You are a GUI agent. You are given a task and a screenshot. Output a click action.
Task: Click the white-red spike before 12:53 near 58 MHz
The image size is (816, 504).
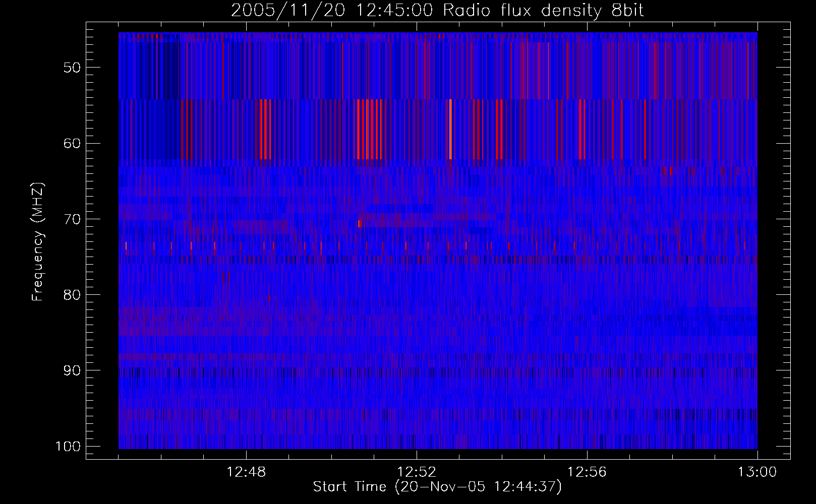click(x=450, y=130)
